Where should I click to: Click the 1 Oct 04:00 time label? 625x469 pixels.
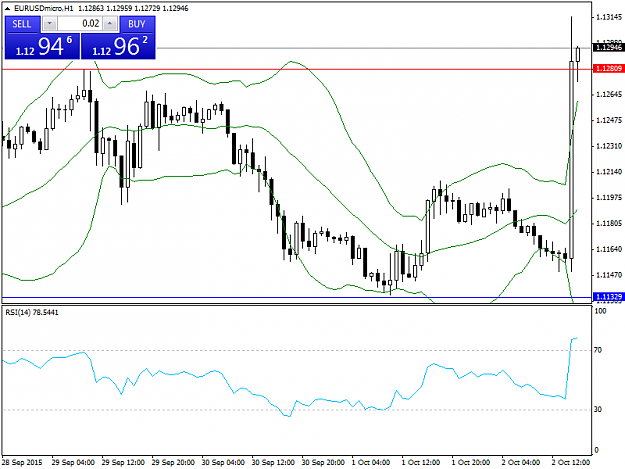point(371,462)
